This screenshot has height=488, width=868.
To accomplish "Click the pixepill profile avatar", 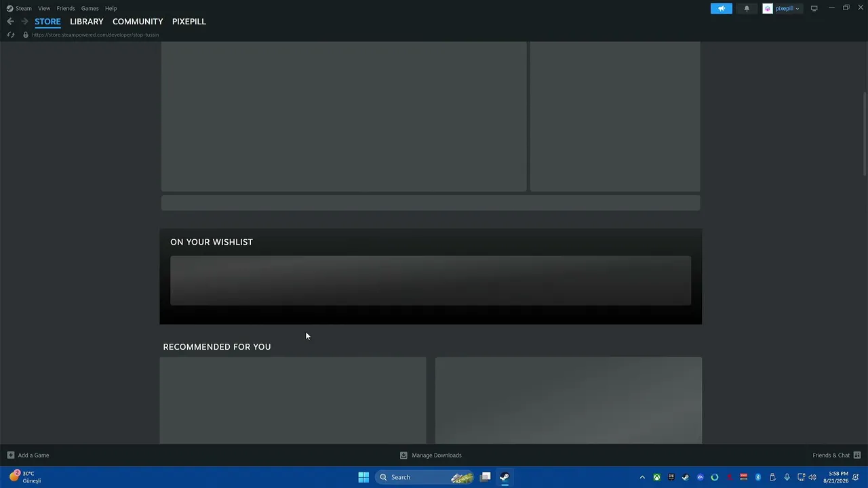I will point(767,8).
